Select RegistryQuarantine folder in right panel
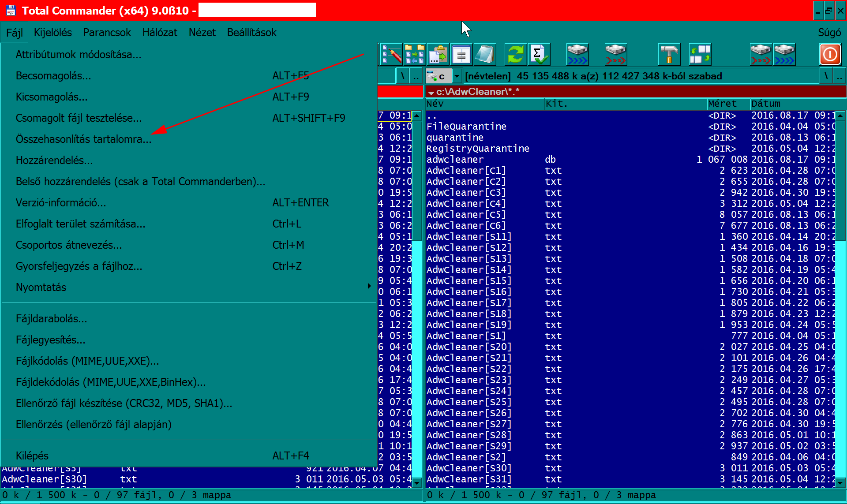 click(x=630, y=149)
